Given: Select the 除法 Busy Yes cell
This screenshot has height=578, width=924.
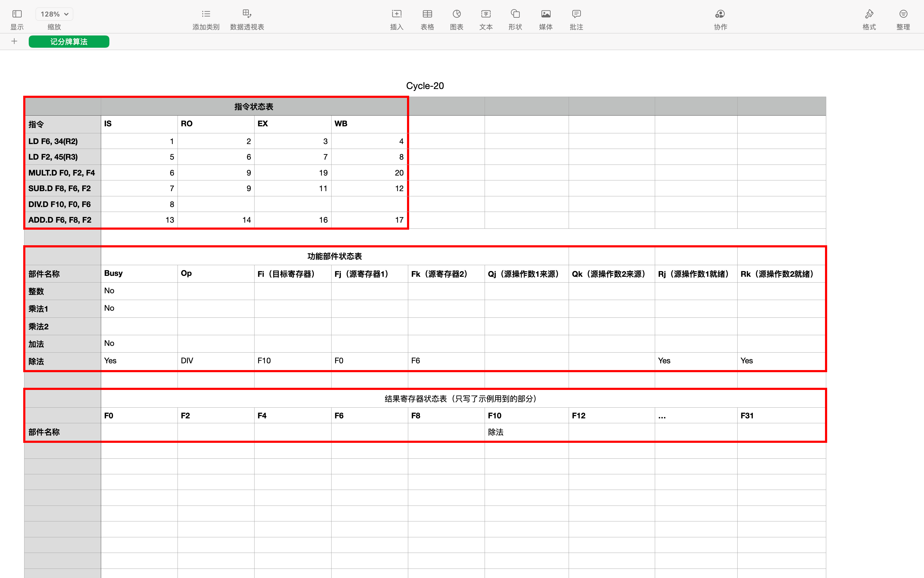Looking at the screenshot, I should point(139,361).
